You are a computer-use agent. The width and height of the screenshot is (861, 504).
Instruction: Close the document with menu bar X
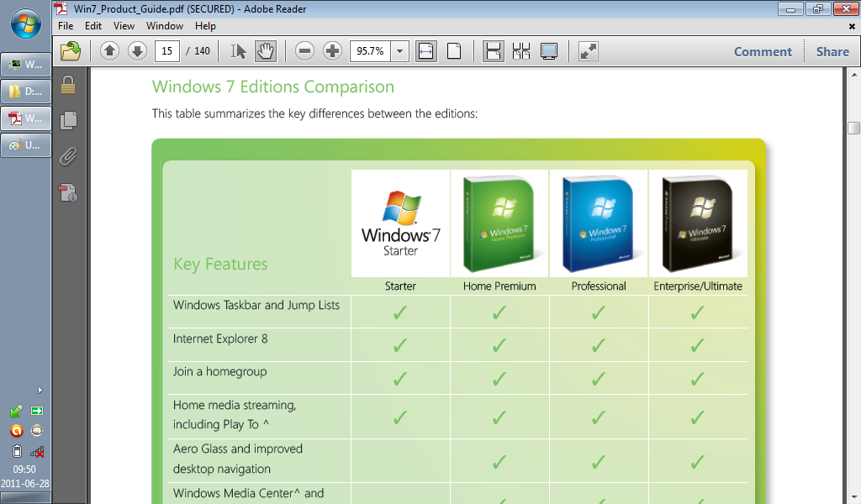pyautogui.click(x=853, y=26)
